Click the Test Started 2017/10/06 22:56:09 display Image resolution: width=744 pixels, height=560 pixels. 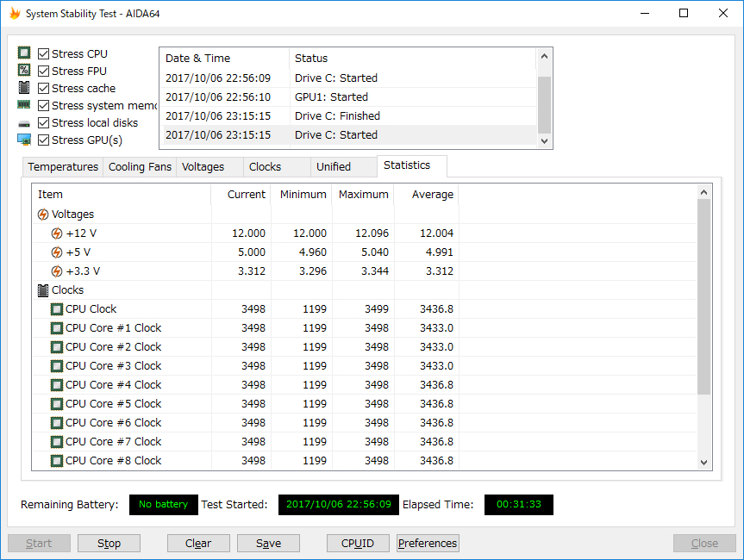pyautogui.click(x=339, y=505)
